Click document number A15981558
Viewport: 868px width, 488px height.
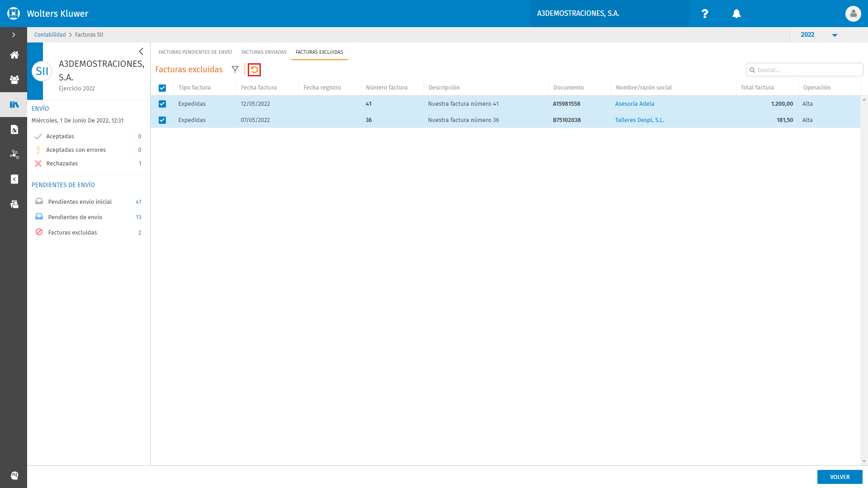click(x=566, y=104)
